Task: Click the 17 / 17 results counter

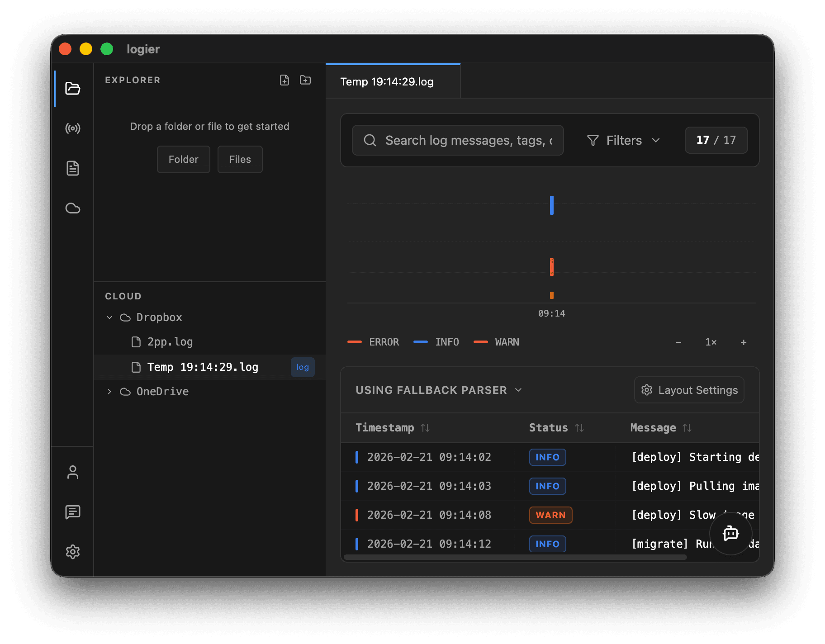Action: tap(716, 140)
